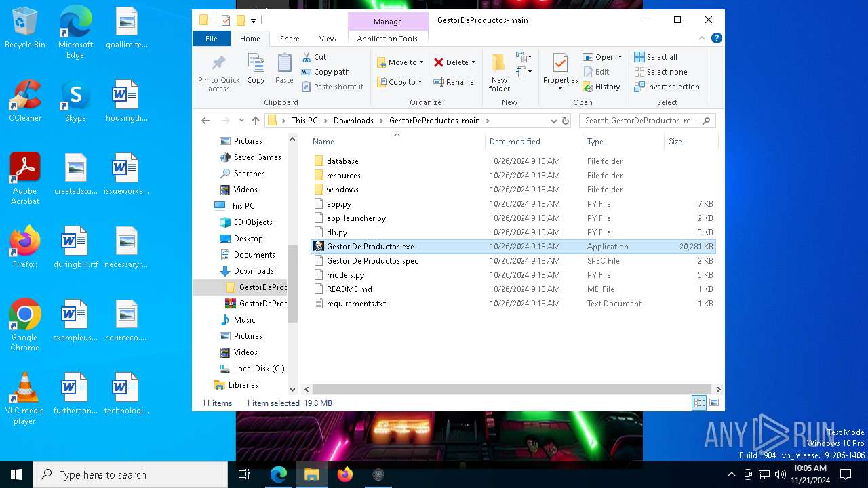The height and width of the screenshot is (488, 868).
Task: Open the Copy to dropdown
Action: pyautogui.click(x=400, y=82)
